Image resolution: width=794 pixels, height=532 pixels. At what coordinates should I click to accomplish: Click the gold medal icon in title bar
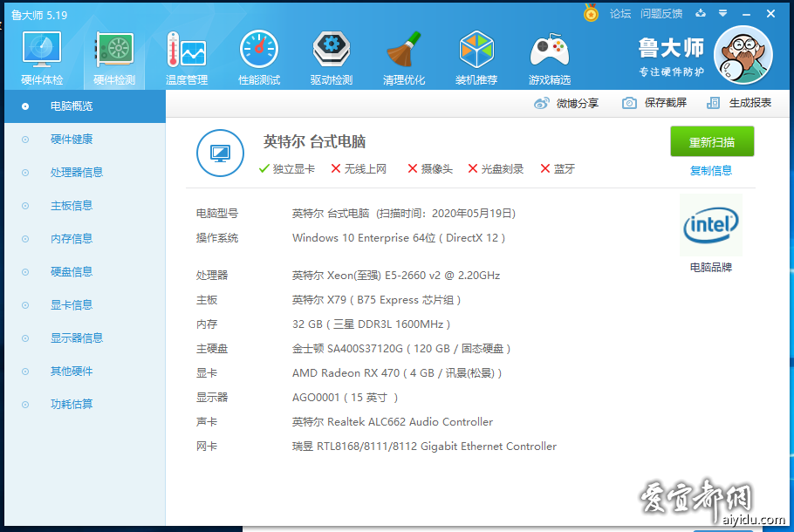click(x=591, y=14)
